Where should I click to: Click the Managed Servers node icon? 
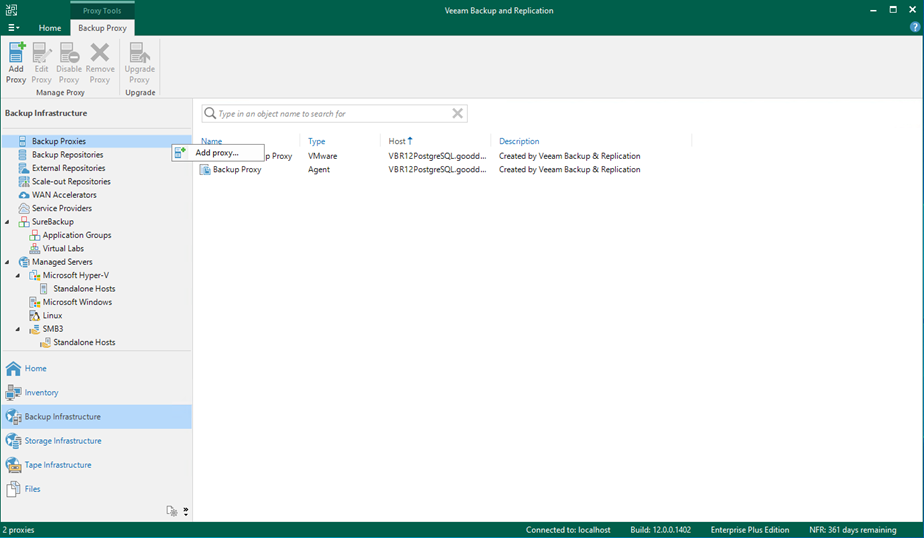[24, 262]
